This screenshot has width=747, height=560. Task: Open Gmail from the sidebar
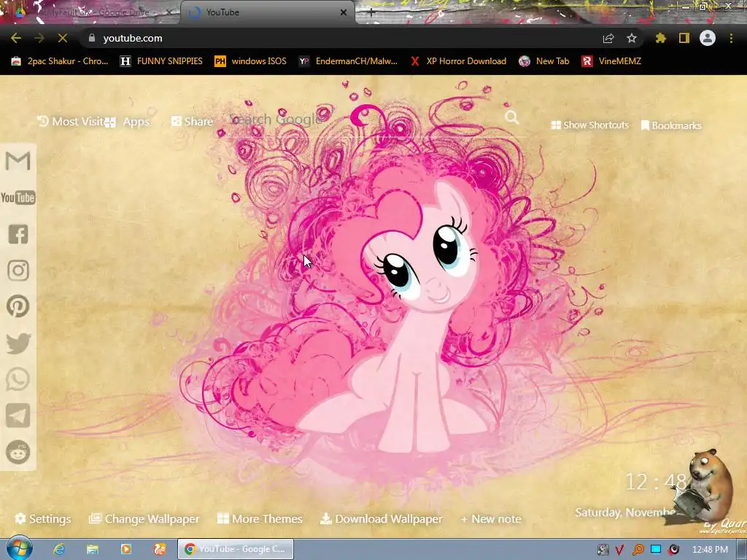point(18,161)
